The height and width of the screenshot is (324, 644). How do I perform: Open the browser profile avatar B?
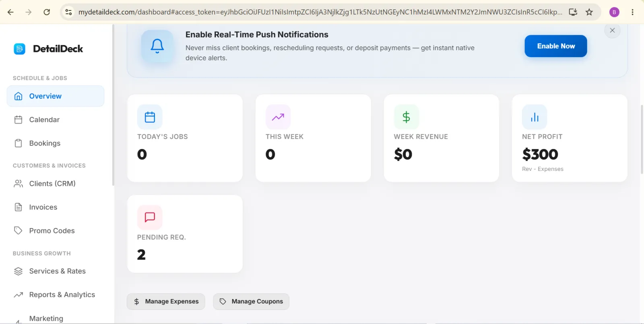tap(614, 12)
